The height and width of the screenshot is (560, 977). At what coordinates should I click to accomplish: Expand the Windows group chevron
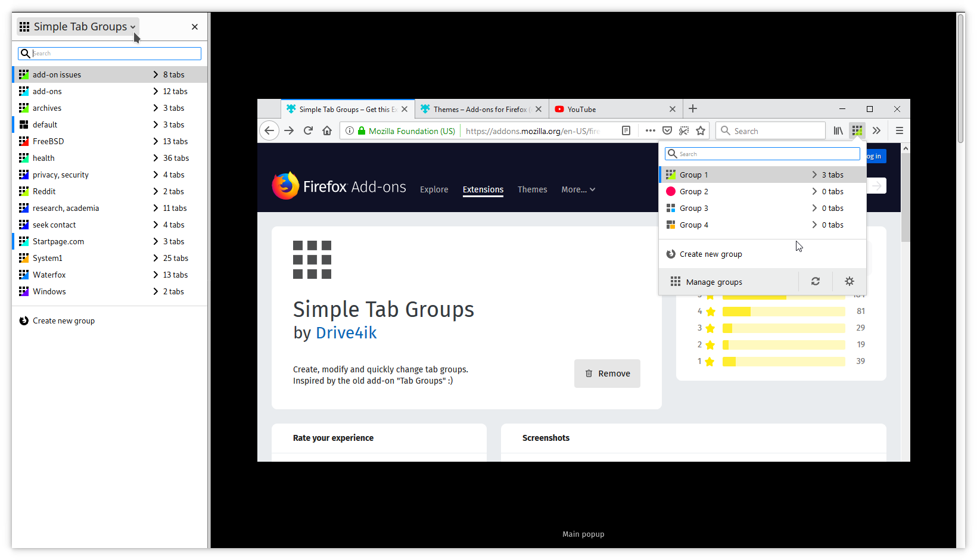pos(155,291)
